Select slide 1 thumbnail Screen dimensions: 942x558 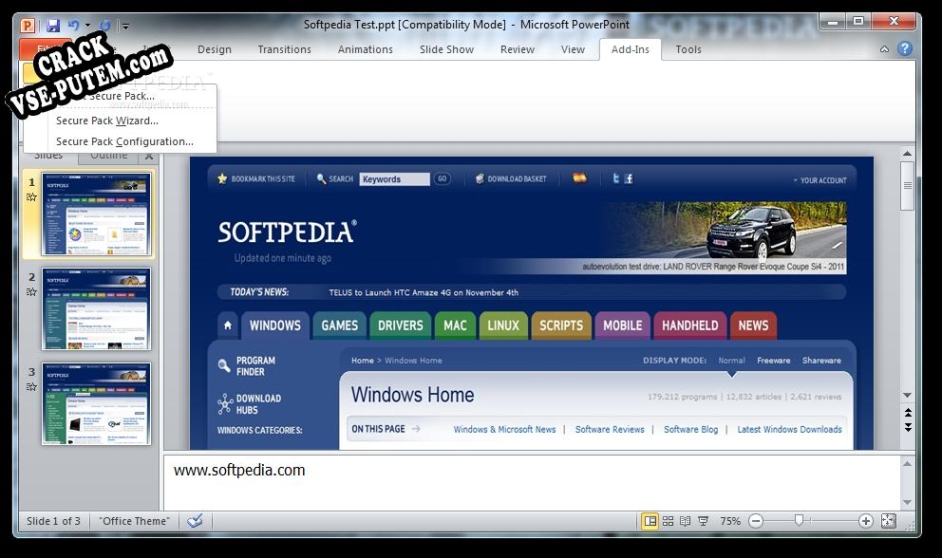click(x=96, y=214)
